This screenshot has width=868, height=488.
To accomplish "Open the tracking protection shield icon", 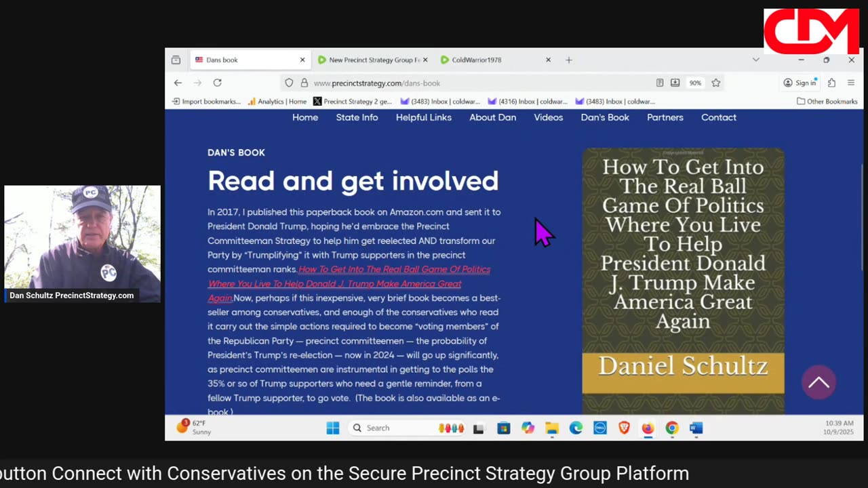I will tap(289, 83).
